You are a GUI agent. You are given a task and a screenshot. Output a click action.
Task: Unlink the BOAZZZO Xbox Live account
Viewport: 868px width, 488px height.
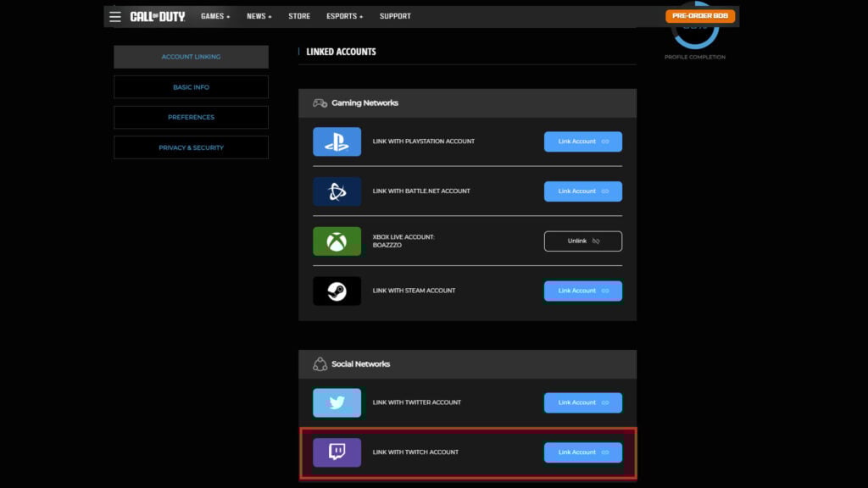tap(582, 241)
